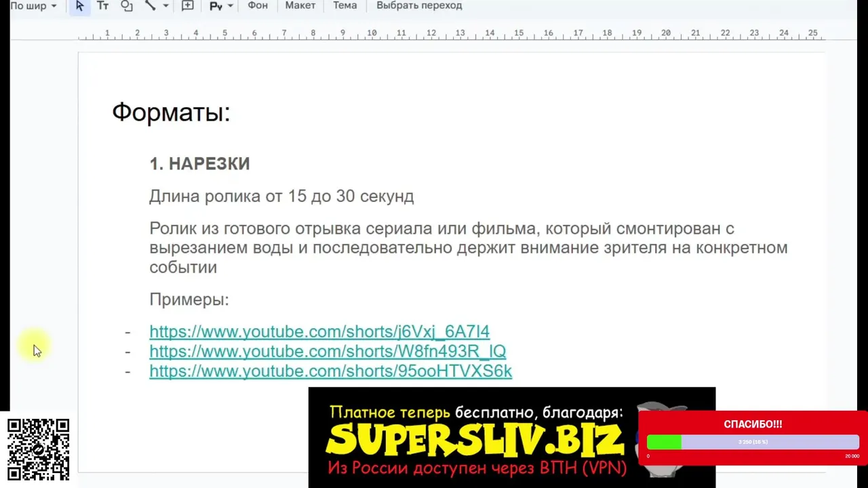868x488 pixels.
Task: Click the QR code image
Action: coord(39,449)
